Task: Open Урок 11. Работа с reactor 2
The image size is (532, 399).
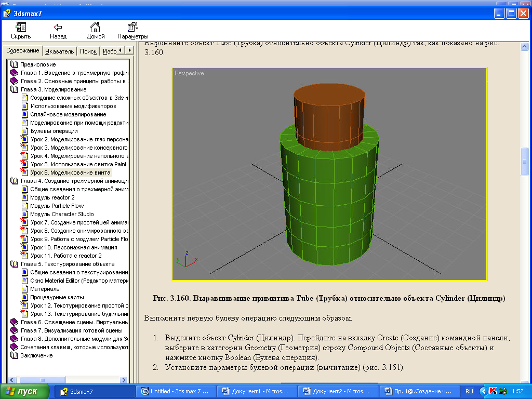Action: 66,256
